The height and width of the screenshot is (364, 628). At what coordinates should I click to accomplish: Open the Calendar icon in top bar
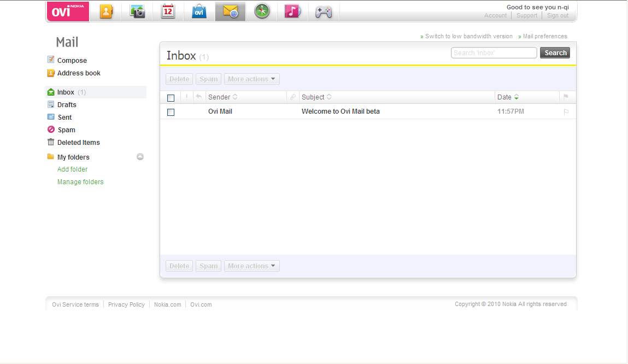[x=168, y=11]
